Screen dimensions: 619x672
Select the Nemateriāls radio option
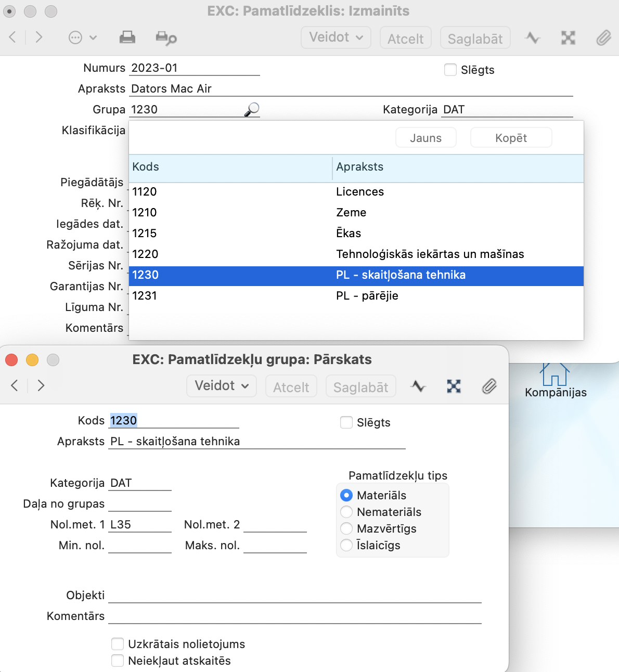(x=346, y=512)
